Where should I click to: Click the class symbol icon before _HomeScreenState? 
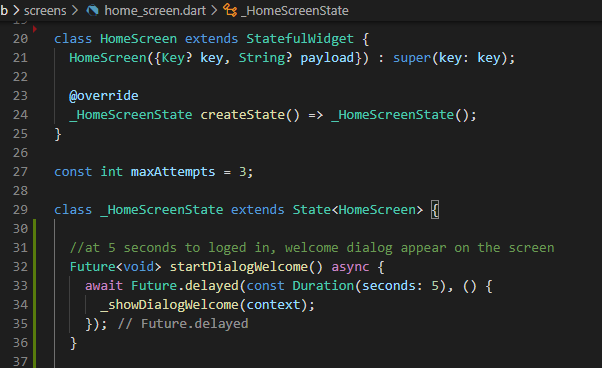point(230,10)
